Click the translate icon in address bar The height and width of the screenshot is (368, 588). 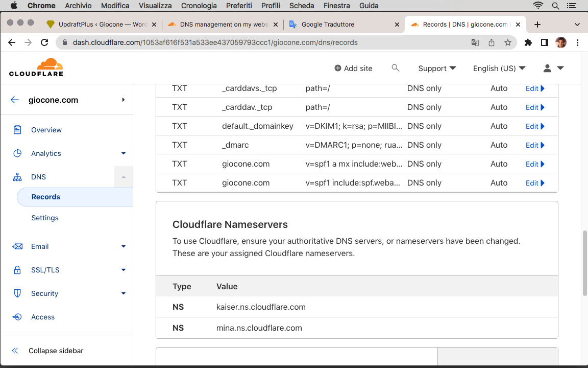tap(475, 42)
